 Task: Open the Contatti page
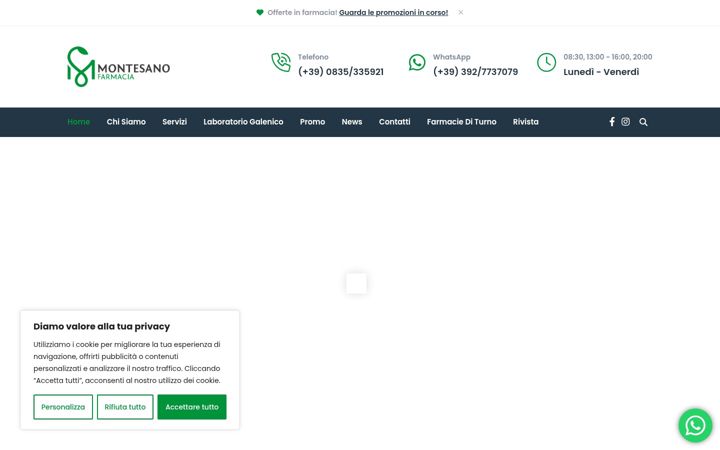point(394,122)
